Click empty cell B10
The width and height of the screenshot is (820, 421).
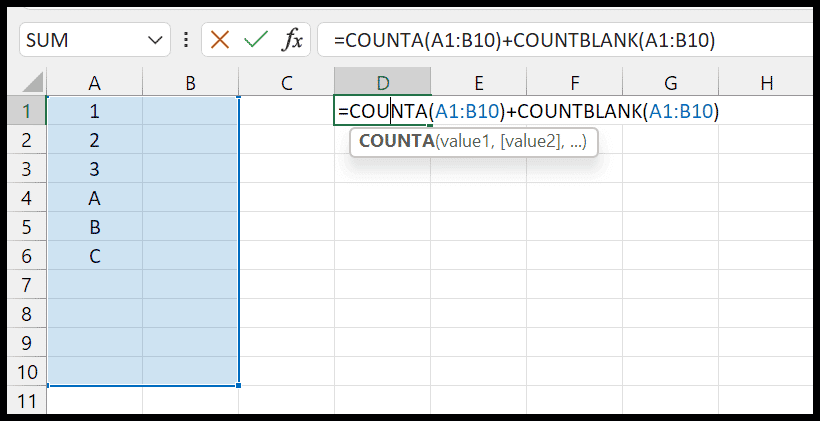(x=190, y=372)
